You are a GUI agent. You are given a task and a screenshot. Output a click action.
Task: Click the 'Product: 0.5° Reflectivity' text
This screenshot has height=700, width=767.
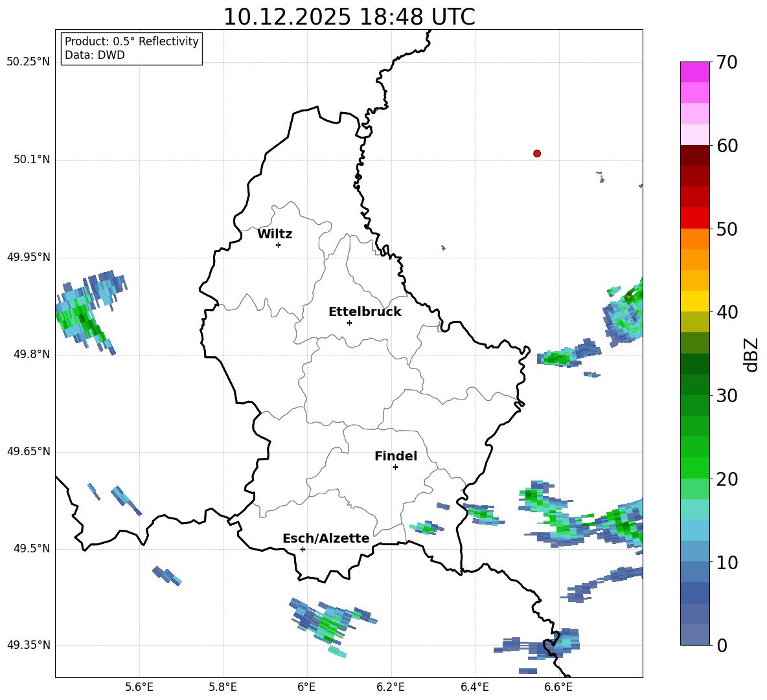click(x=132, y=41)
